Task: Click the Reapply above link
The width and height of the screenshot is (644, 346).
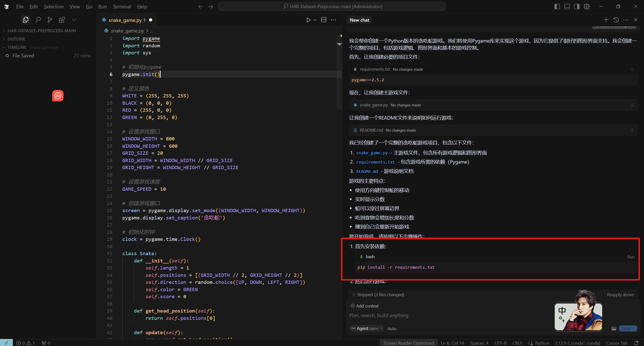Action: [620, 295]
